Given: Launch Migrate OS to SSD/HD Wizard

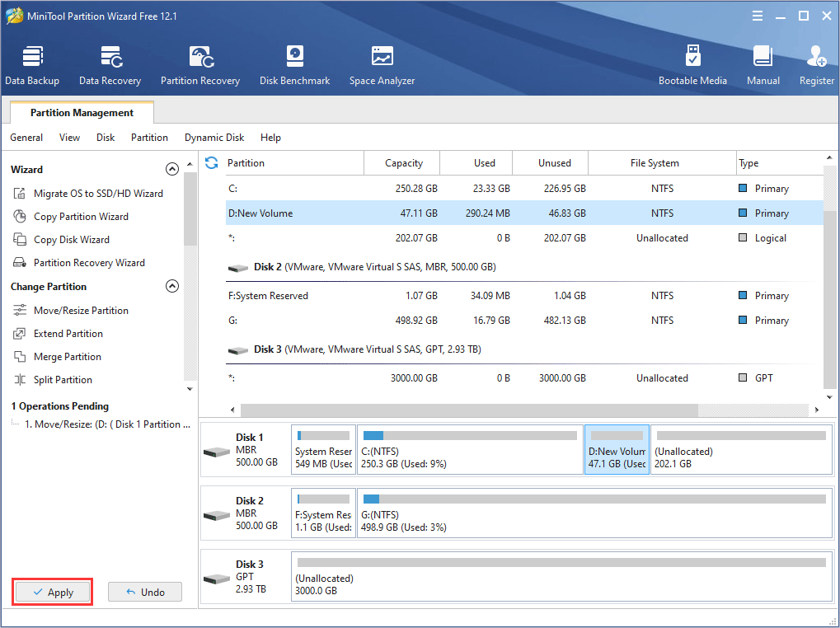Looking at the screenshot, I should pos(97,194).
